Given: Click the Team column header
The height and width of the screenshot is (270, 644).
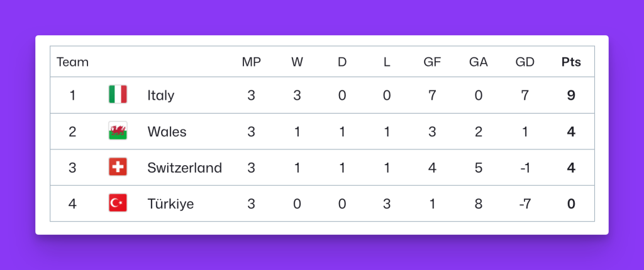Looking at the screenshot, I should (x=73, y=62).
